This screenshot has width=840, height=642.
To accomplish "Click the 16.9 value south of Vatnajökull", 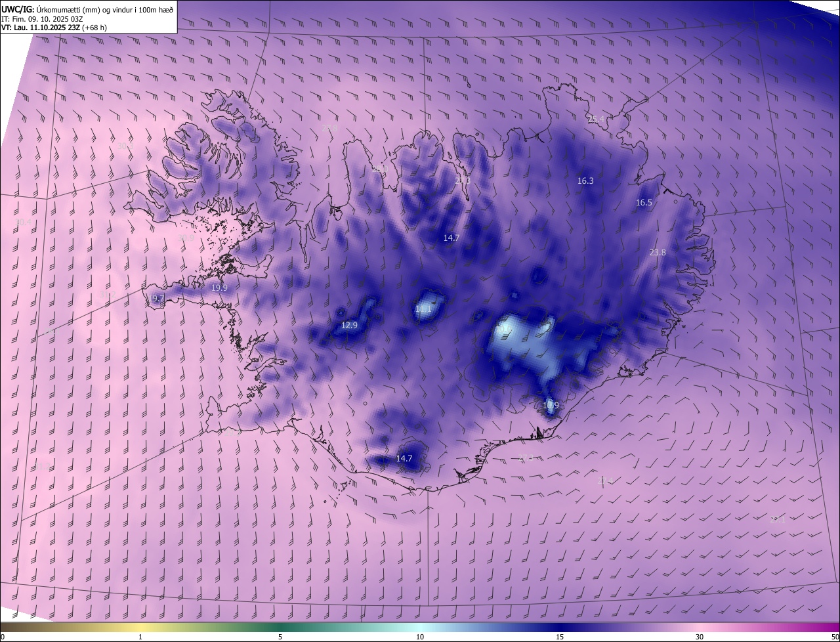I will [x=551, y=405].
